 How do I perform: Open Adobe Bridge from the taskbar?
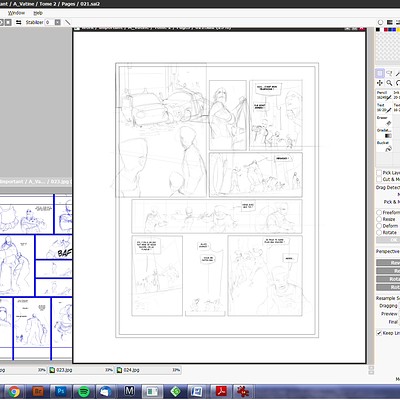[38, 391]
